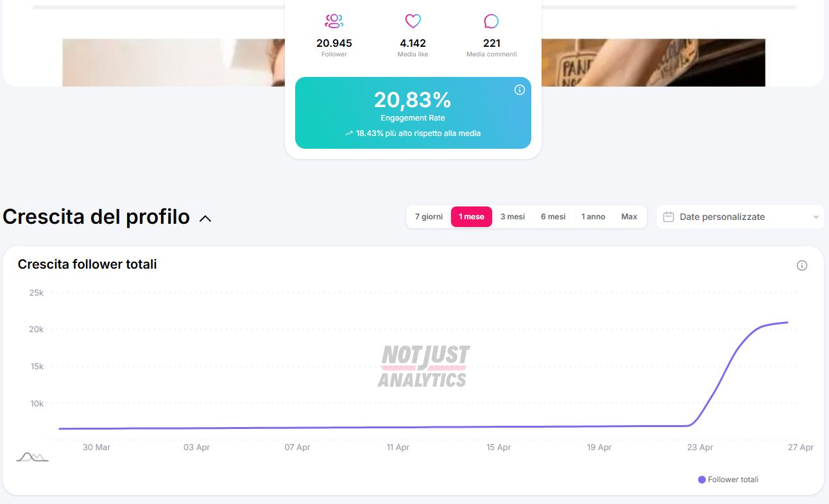Select the 7 giorni time range
Screen dimensions: 829x504
coord(429,217)
